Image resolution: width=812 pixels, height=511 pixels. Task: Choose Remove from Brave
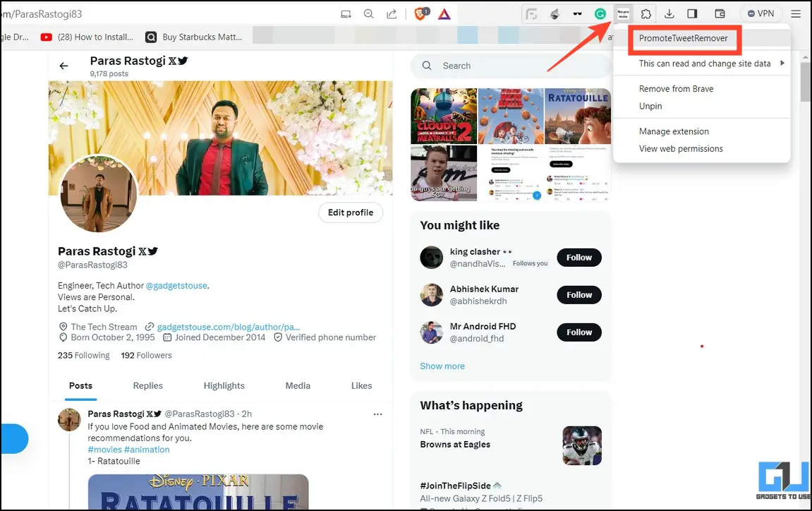tap(676, 89)
